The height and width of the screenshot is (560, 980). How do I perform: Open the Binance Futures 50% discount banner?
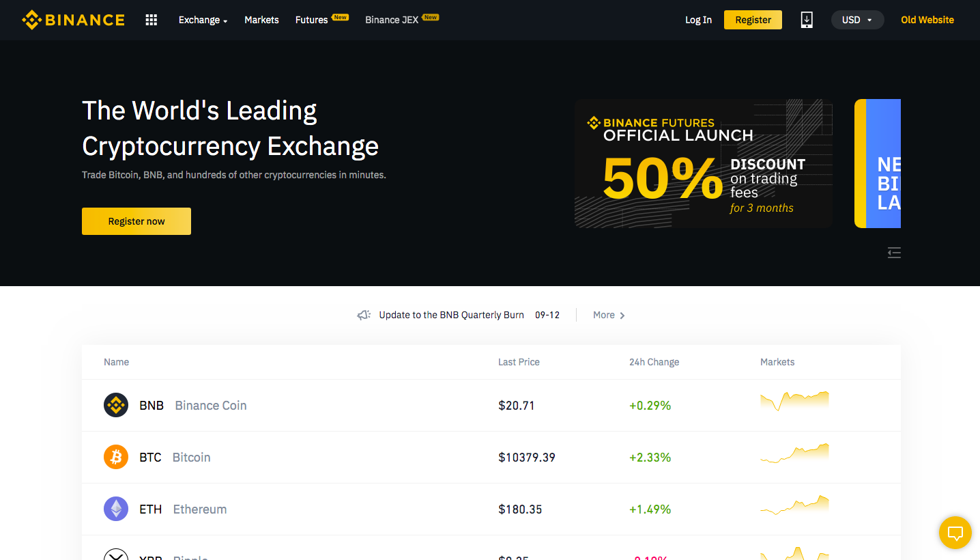(x=703, y=164)
